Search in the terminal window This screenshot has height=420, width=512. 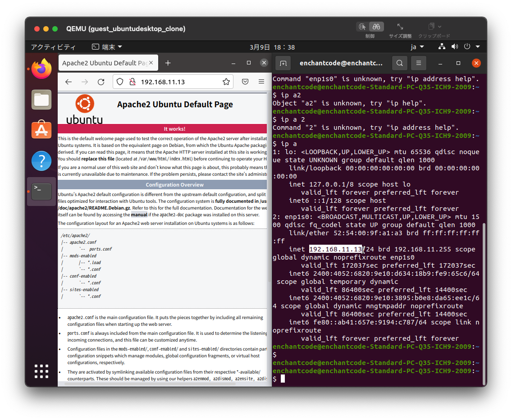pyautogui.click(x=400, y=64)
